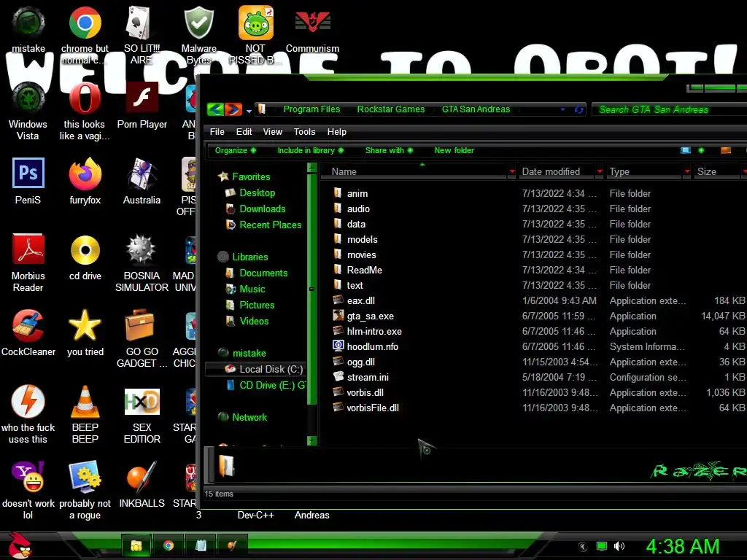Click the stream.ini configuration file icon
The width and height of the screenshot is (747, 560).
(x=338, y=377)
